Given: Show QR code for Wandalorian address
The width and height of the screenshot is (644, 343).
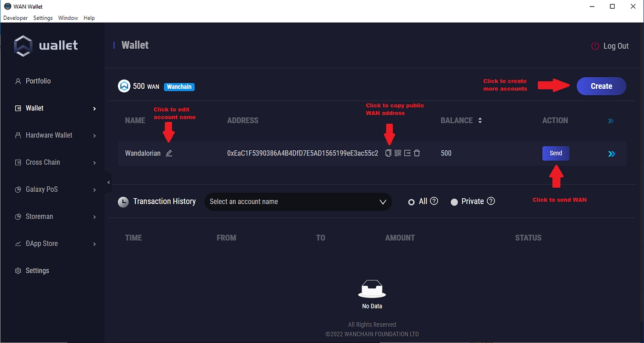Looking at the screenshot, I should coord(398,153).
